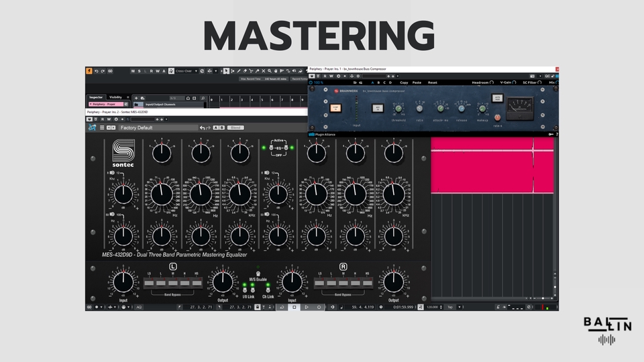Select the Object Selection arrow tool

point(226,71)
